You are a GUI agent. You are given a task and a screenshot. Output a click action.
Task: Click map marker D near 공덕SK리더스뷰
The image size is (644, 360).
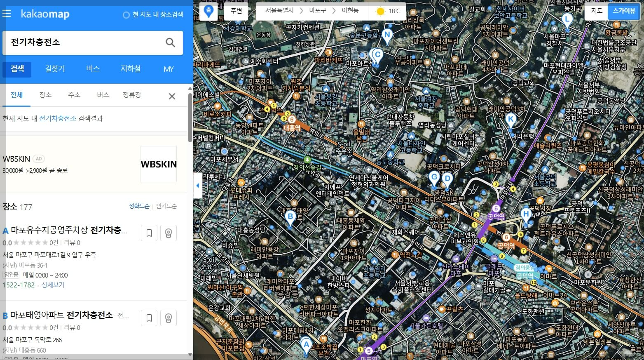447,181
